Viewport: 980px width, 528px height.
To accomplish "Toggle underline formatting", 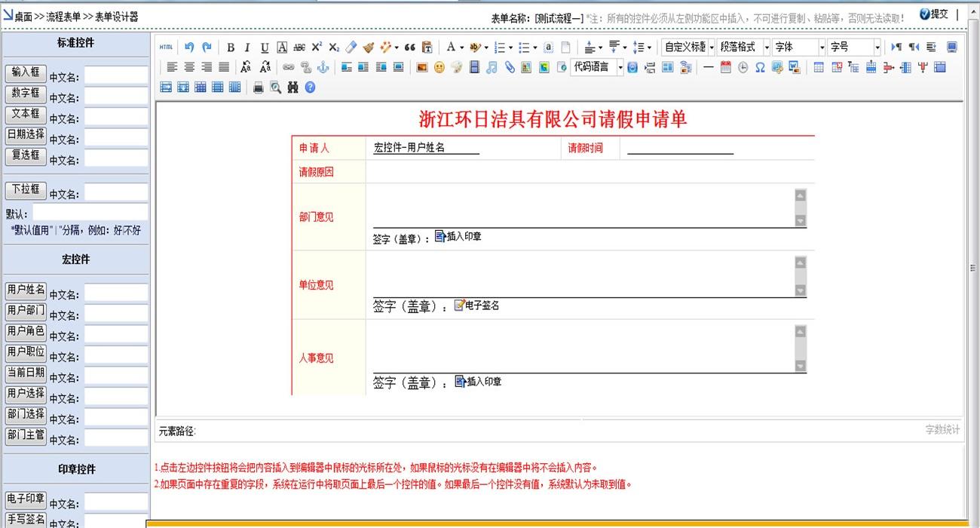I will click(265, 48).
